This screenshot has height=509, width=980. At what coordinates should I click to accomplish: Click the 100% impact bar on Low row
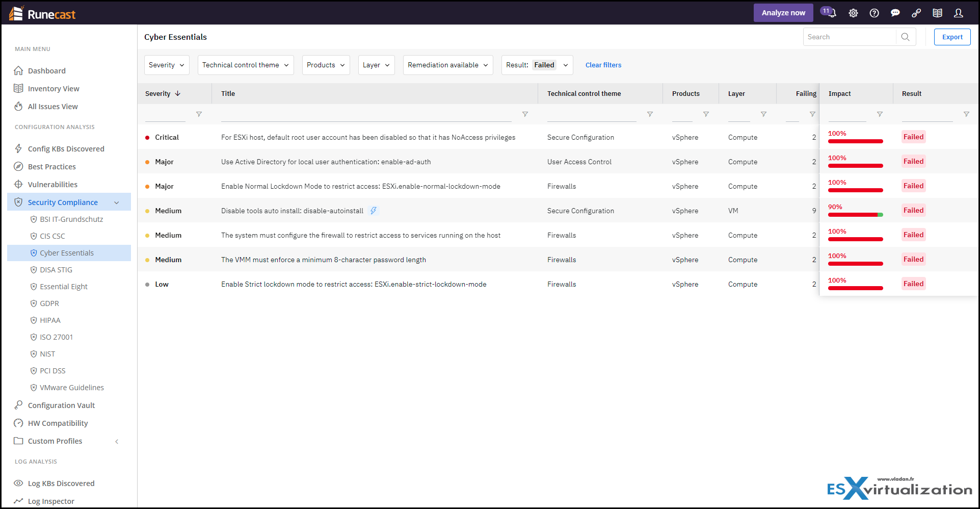tap(856, 288)
